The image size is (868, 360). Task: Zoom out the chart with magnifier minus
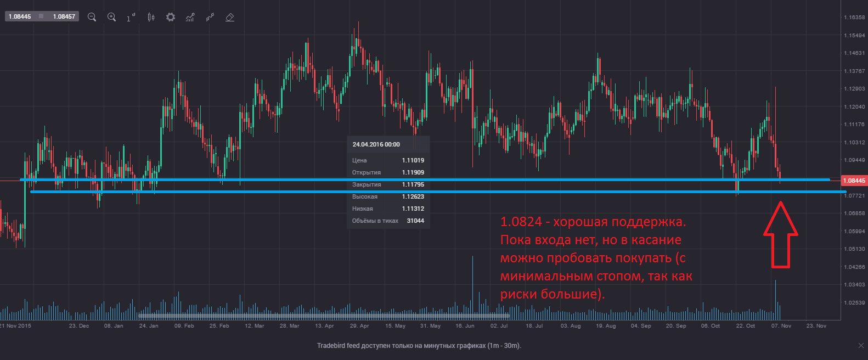click(x=92, y=17)
